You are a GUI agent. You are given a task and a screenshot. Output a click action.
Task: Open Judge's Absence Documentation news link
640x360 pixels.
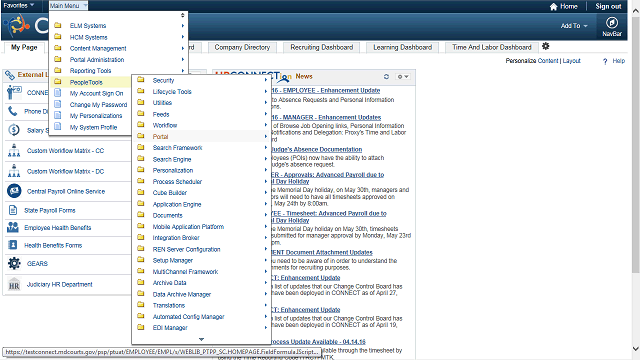point(316,149)
